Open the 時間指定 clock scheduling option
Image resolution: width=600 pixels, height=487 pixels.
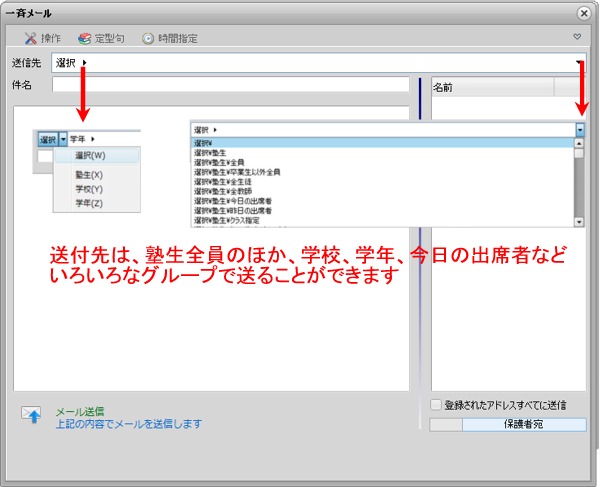[170, 38]
